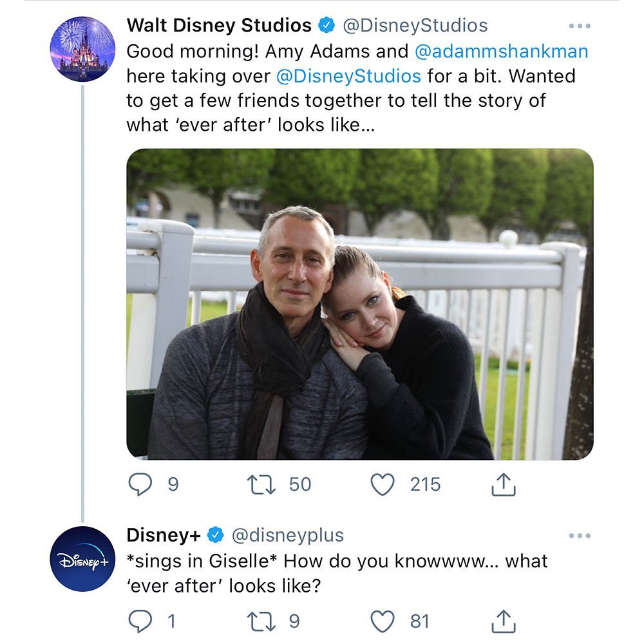The height and width of the screenshot is (644, 644).
Task: Open the Disney+ account name
Action: [165, 535]
